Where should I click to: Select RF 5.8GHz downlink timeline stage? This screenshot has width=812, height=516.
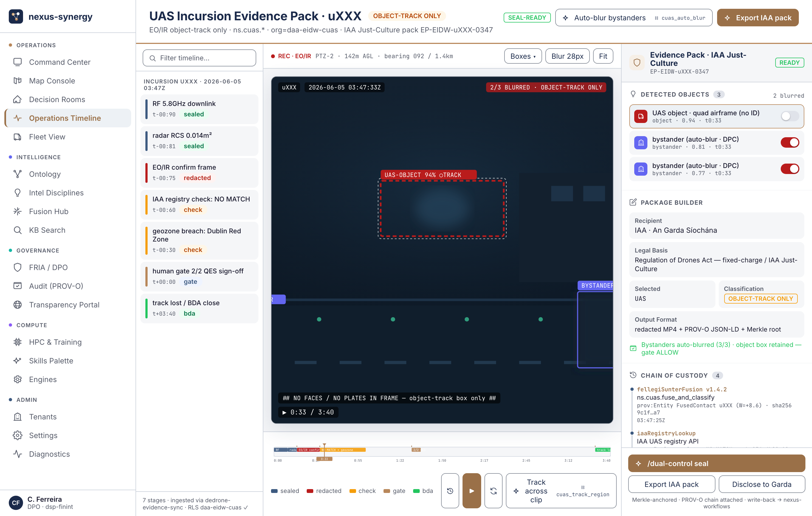[x=199, y=109]
